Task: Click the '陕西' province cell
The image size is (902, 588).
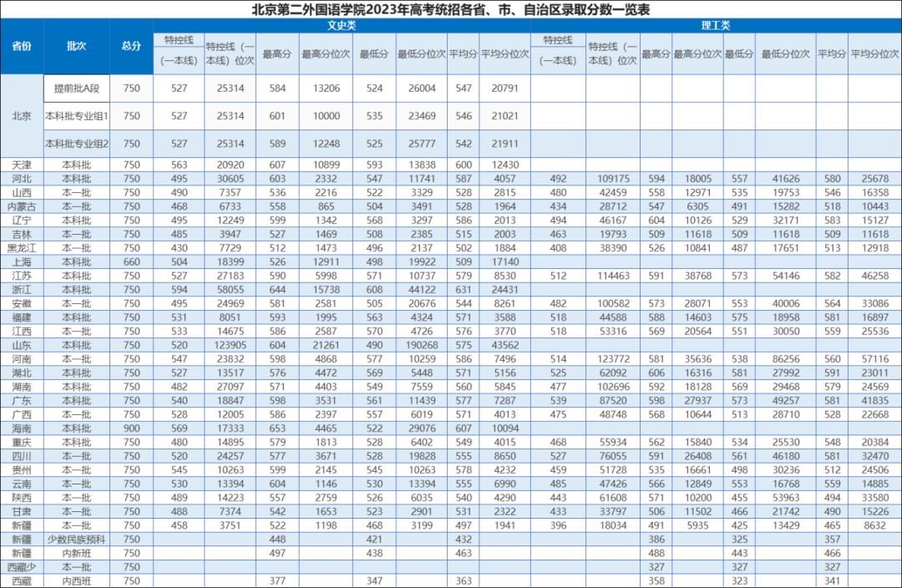Action: [x=22, y=498]
